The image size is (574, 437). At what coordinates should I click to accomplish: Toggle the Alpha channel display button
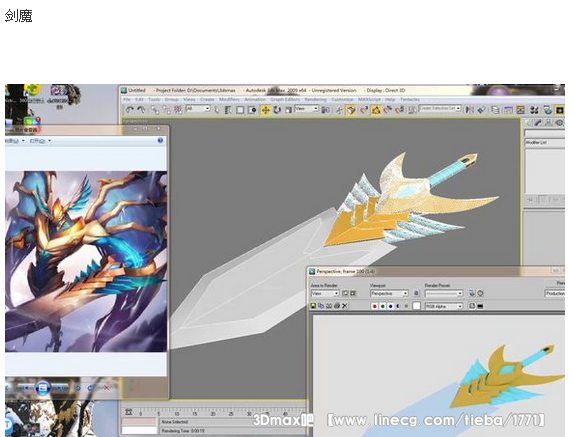pos(398,306)
